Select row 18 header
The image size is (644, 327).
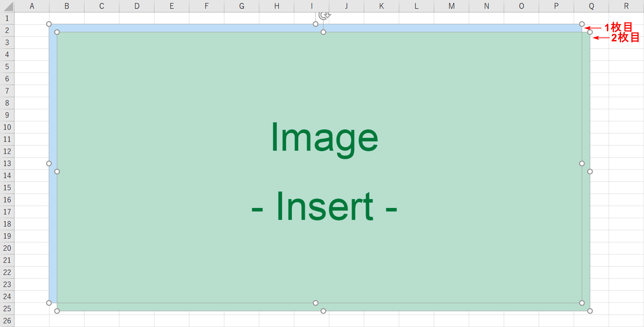(7, 224)
